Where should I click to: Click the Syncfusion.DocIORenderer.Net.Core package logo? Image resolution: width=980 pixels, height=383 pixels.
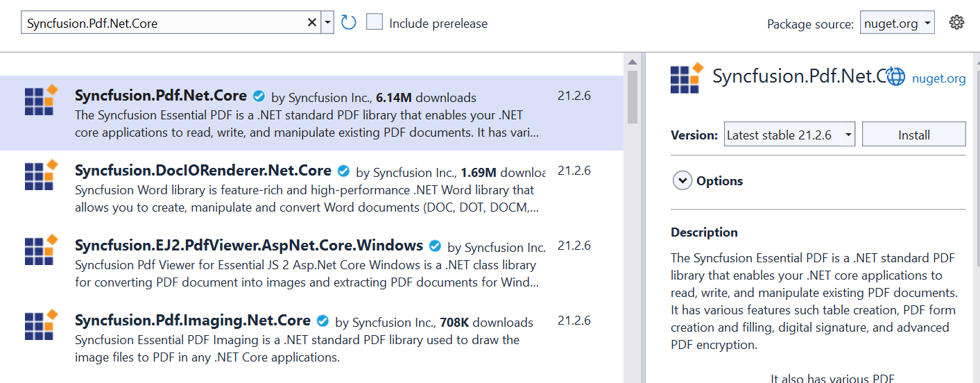click(40, 176)
